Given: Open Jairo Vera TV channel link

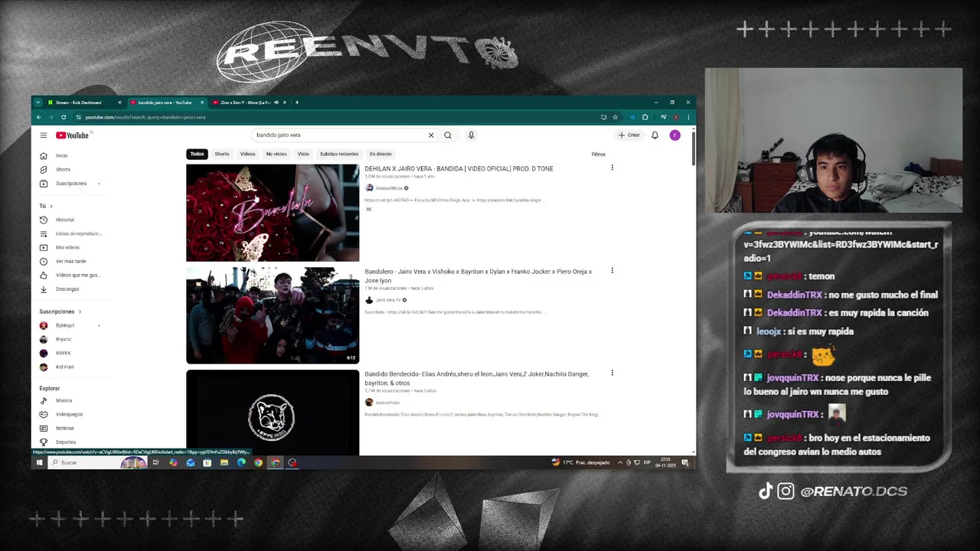Looking at the screenshot, I should click(387, 300).
